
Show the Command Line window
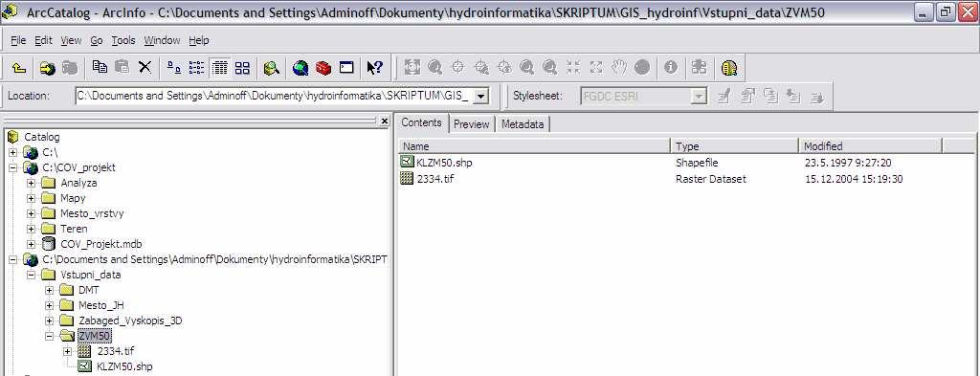(x=346, y=68)
